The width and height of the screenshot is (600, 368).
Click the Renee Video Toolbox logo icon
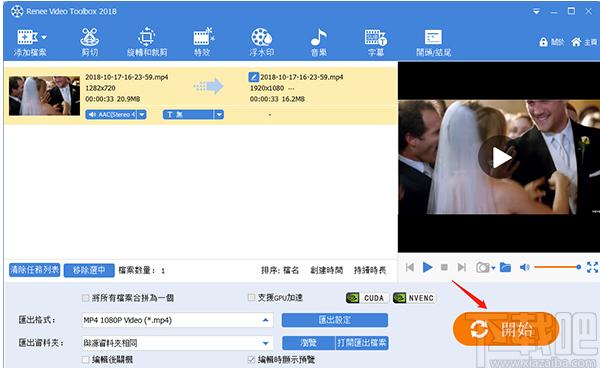pyautogui.click(x=17, y=11)
